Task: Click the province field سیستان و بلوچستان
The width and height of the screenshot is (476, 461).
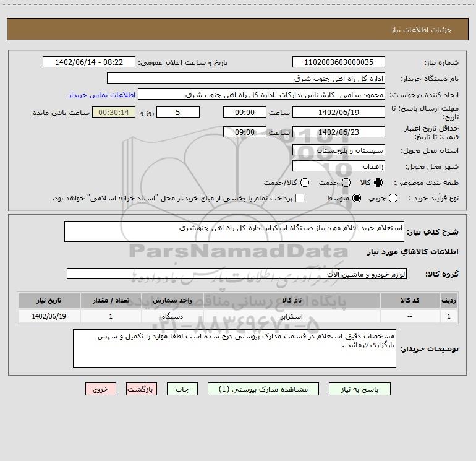Action: pyautogui.click(x=339, y=150)
